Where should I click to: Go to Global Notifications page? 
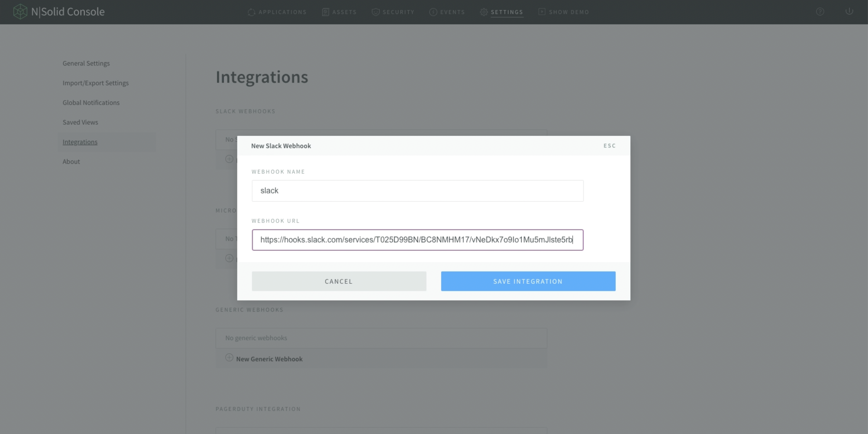coord(91,103)
